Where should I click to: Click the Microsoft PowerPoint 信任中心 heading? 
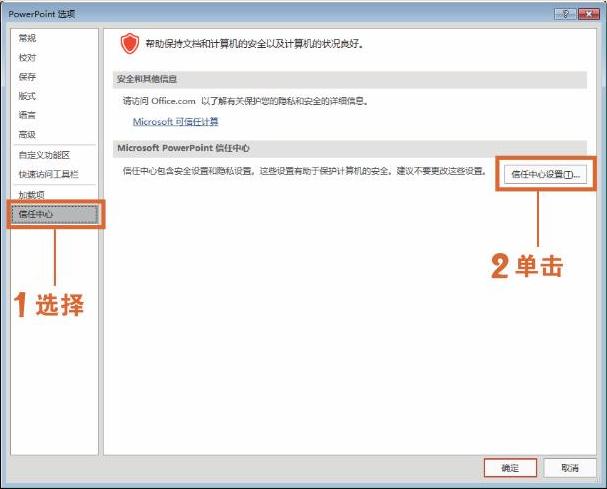click(x=183, y=148)
